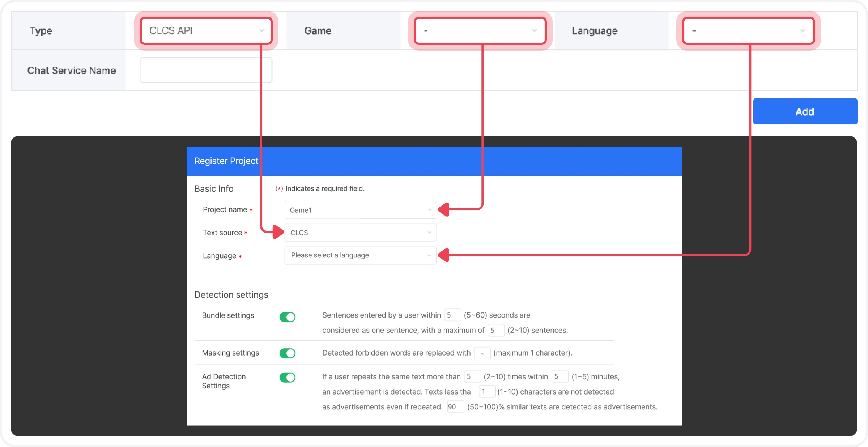Click the repeat times threshold field
The image size is (868, 447).
pyautogui.click(x=472, y=376)
